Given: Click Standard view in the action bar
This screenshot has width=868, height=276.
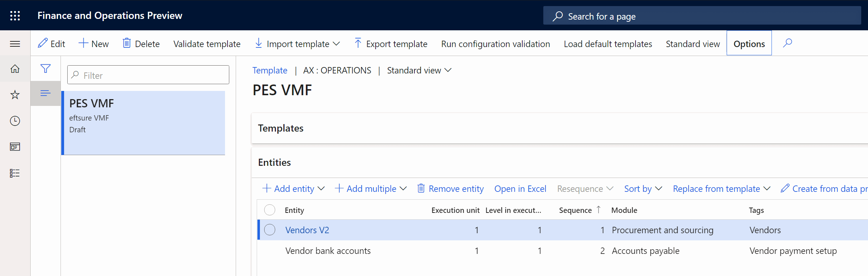Looking at the screenshot, I should [693, 44].
